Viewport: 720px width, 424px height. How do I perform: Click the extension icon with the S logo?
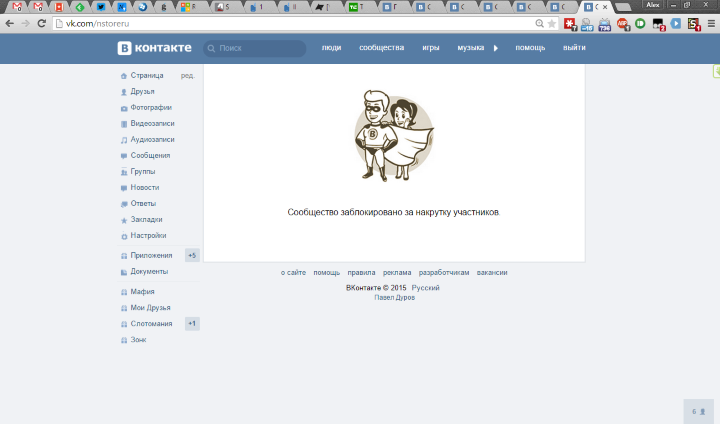[693, 24]
